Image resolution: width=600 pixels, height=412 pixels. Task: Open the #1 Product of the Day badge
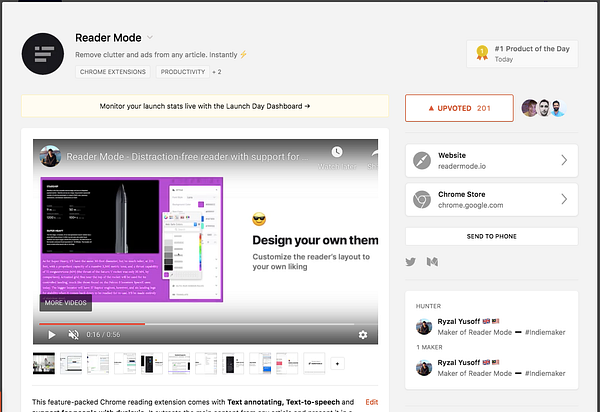tap(522, 54)
